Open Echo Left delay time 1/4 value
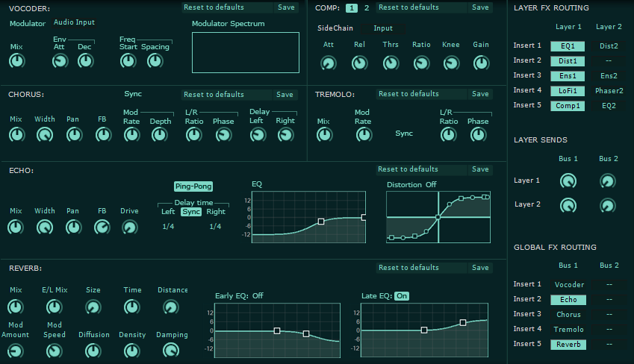The image size is (634, 364). tap(168, 227)
